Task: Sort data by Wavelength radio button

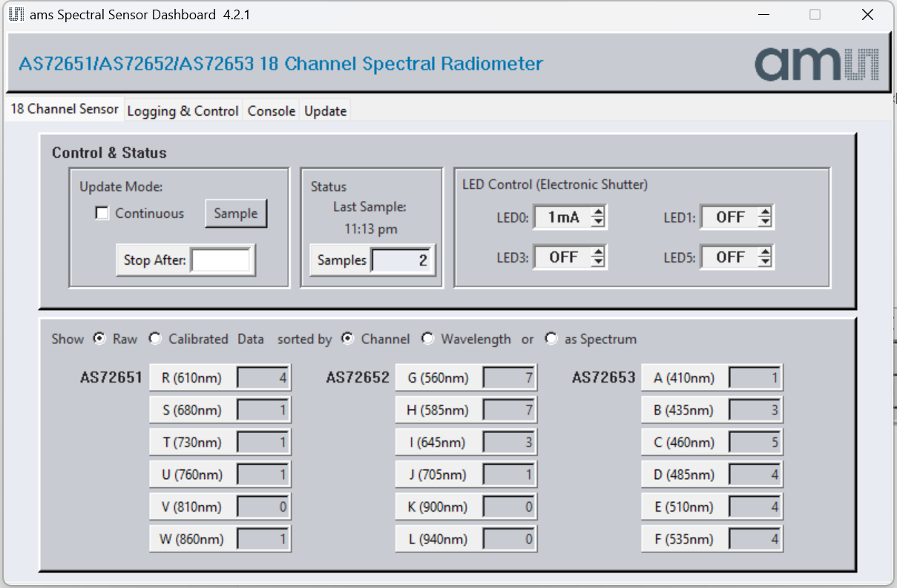Action: (x=427, y=339)
